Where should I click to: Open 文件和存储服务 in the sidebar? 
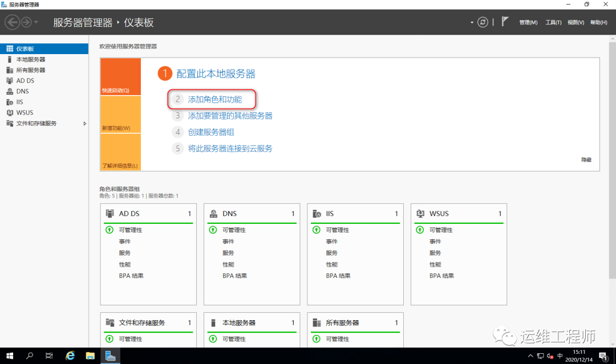pyautogui.click(x=44, y=123)
